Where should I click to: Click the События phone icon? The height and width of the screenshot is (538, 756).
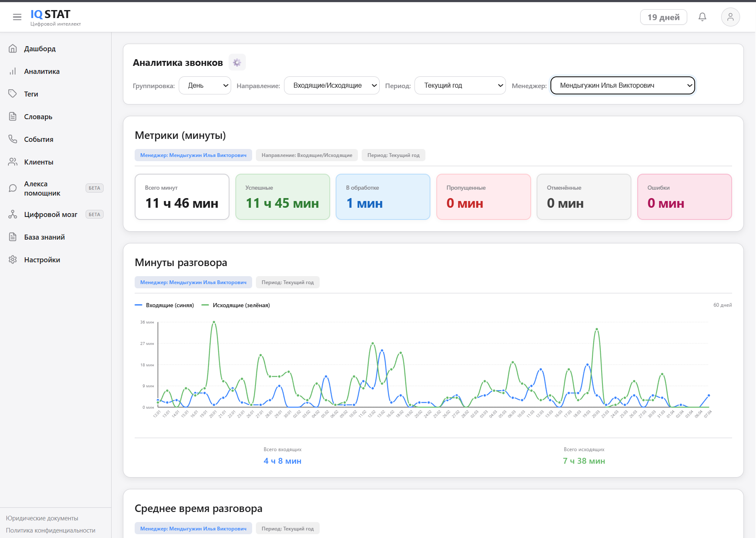point(13,139)
